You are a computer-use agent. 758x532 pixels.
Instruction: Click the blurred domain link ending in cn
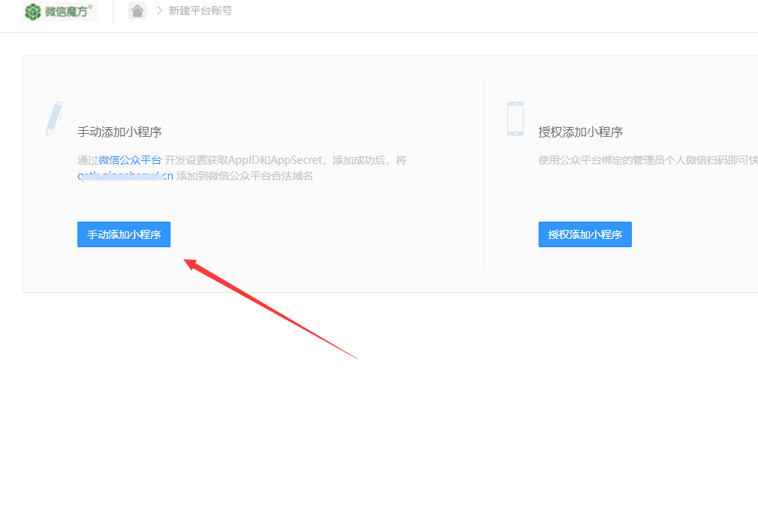click(x=125, y=176)
